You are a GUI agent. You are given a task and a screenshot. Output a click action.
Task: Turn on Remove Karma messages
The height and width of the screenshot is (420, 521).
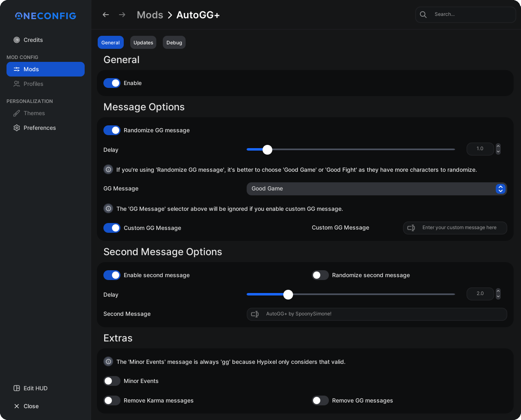(x=112, y=400)
